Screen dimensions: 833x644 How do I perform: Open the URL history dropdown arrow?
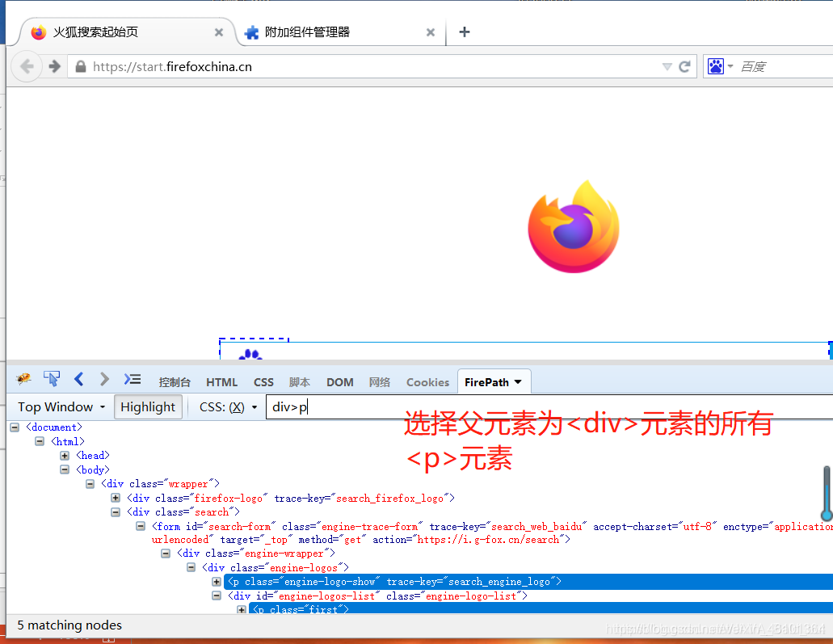coord(667,66)
